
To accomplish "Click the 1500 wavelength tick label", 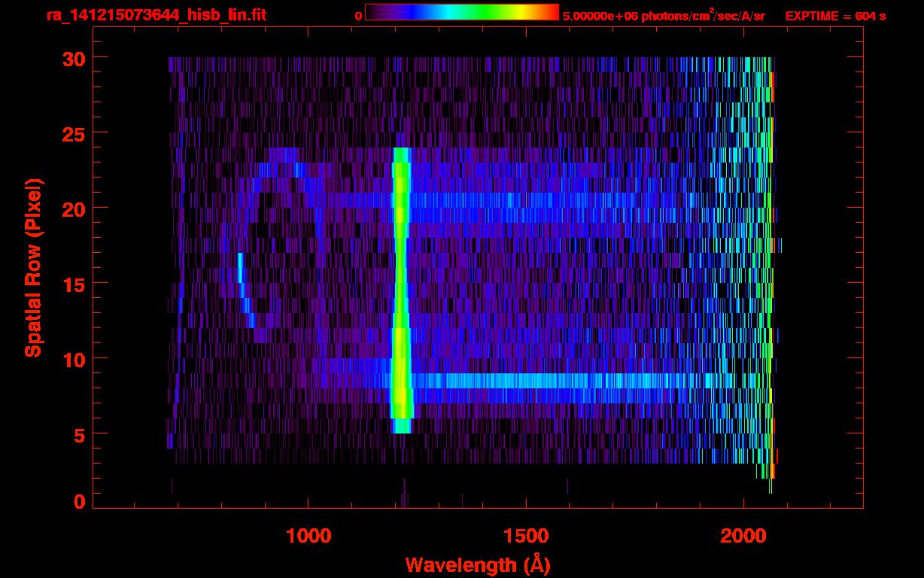I will pos(526,535).
